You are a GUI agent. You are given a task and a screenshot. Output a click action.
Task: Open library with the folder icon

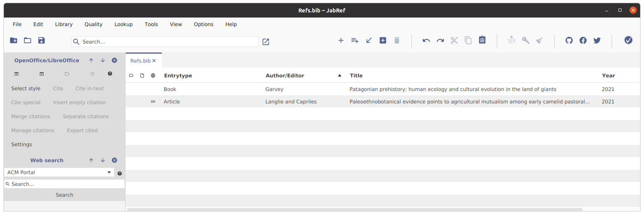(28, 40)
